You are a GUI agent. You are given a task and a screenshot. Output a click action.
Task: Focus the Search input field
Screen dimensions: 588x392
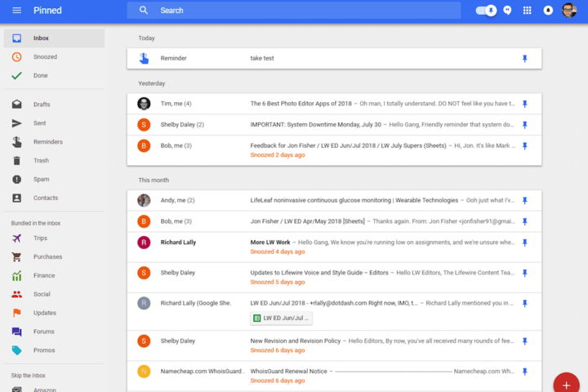coord(294,10)
